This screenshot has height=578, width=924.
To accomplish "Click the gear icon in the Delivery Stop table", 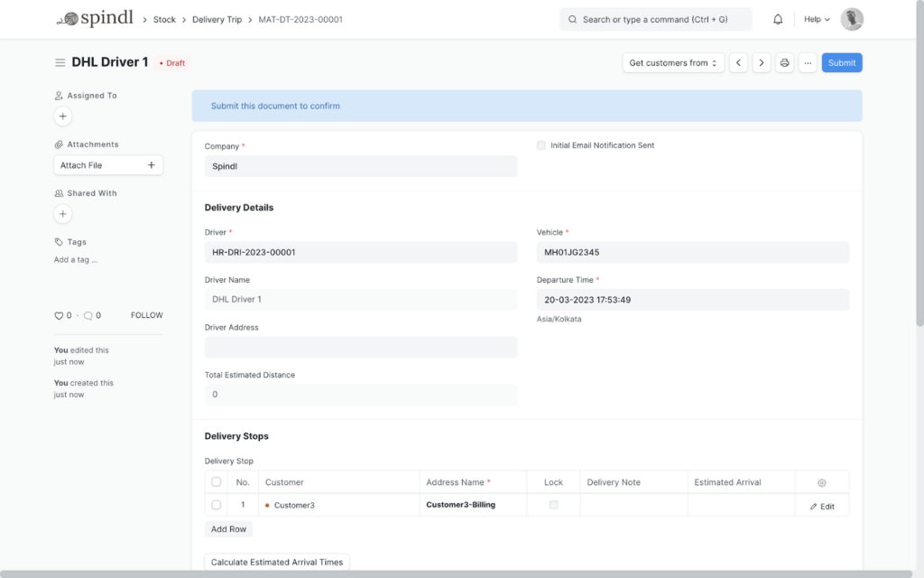I will pyautogui.click(x=821, y=481).
